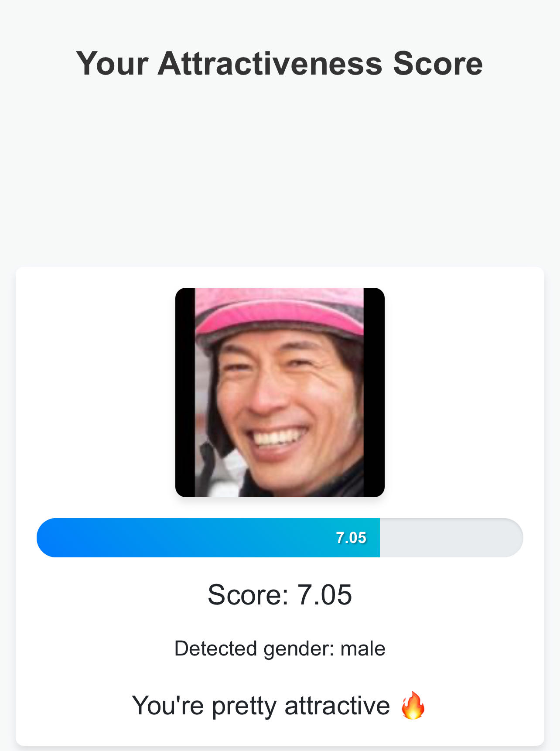Screen dimensions: 560x751
Task: Click the empty space below the heading
Action: 280,174
